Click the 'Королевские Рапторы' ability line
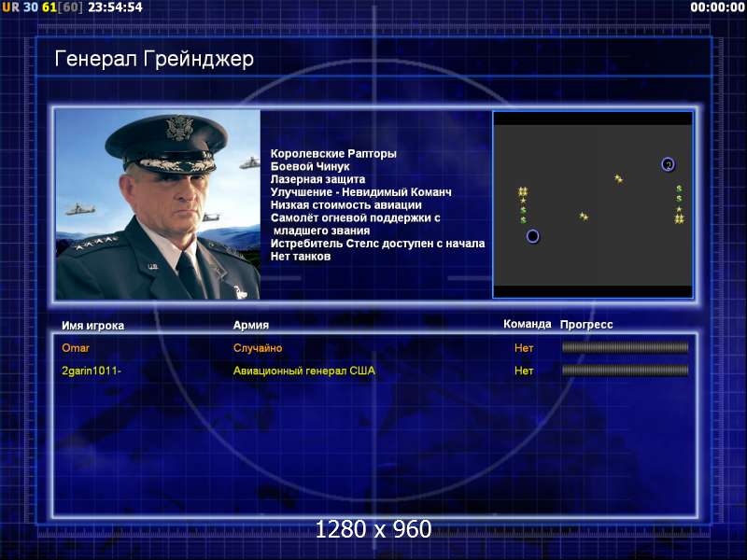Screen dimensions: 747x560 coord(333,153)
